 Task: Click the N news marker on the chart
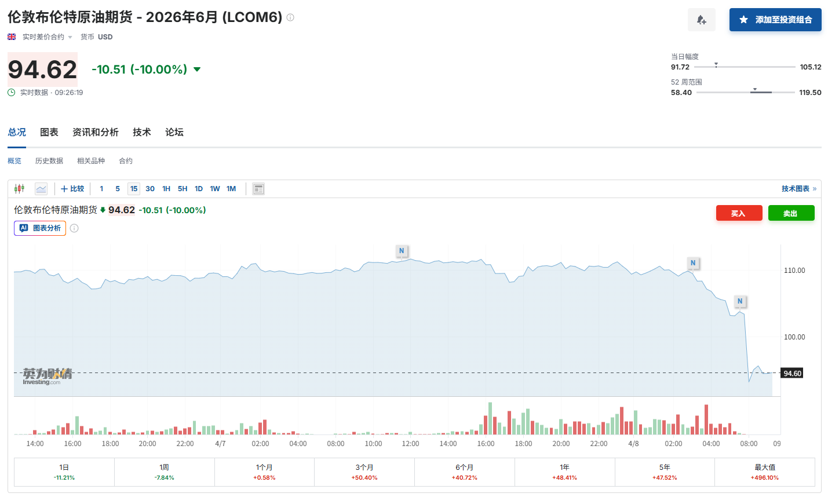[402, 251]
